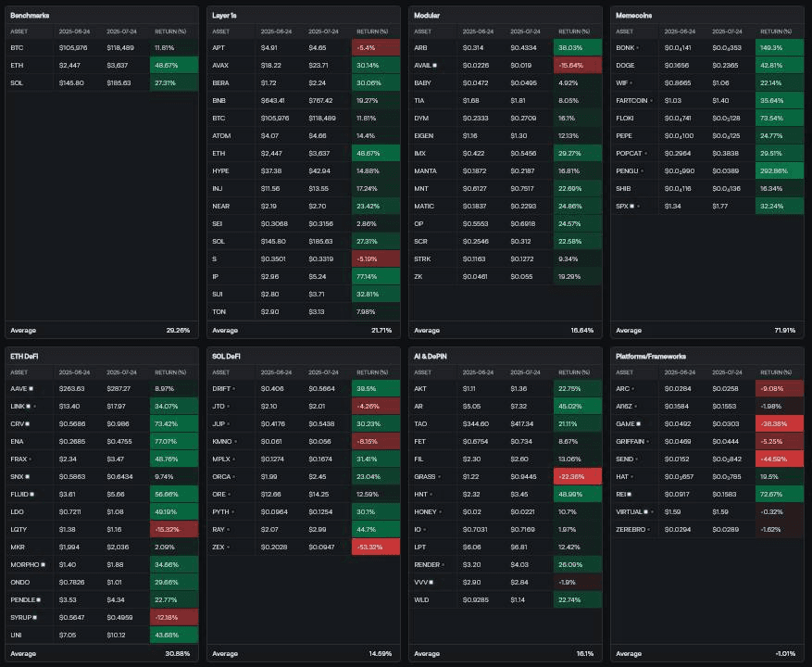Select the EIGEN asset name
Viewport: 812px width, 667px height.
(424, 136)
